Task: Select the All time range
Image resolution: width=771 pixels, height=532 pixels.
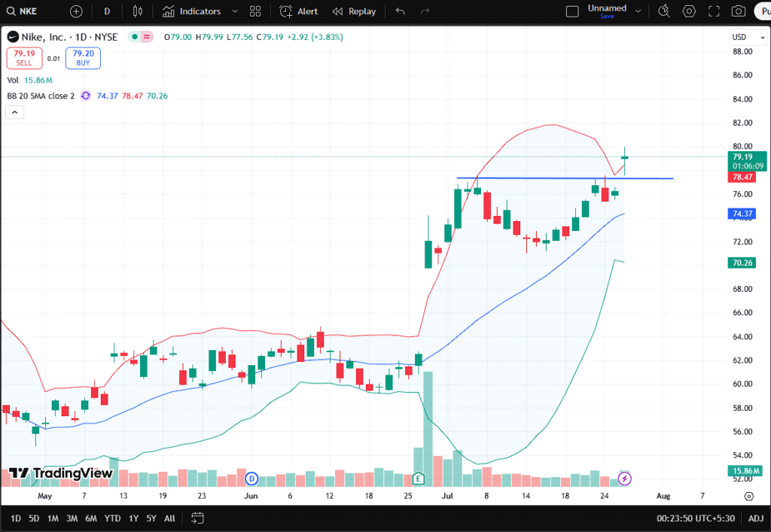Action: pos(169,518)
